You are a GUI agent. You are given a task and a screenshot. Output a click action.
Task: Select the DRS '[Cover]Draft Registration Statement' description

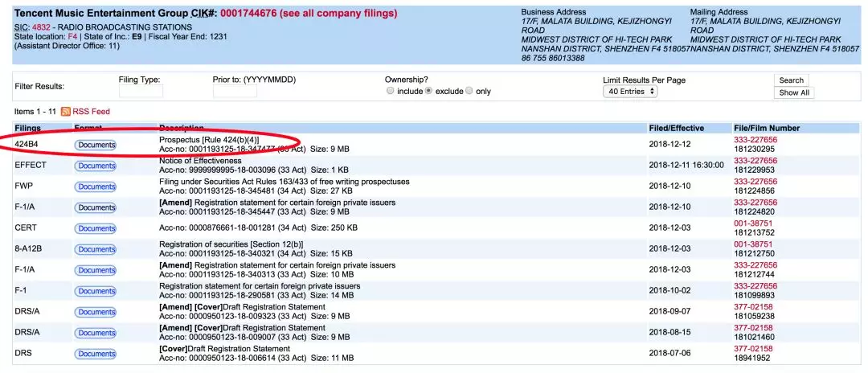225,349
